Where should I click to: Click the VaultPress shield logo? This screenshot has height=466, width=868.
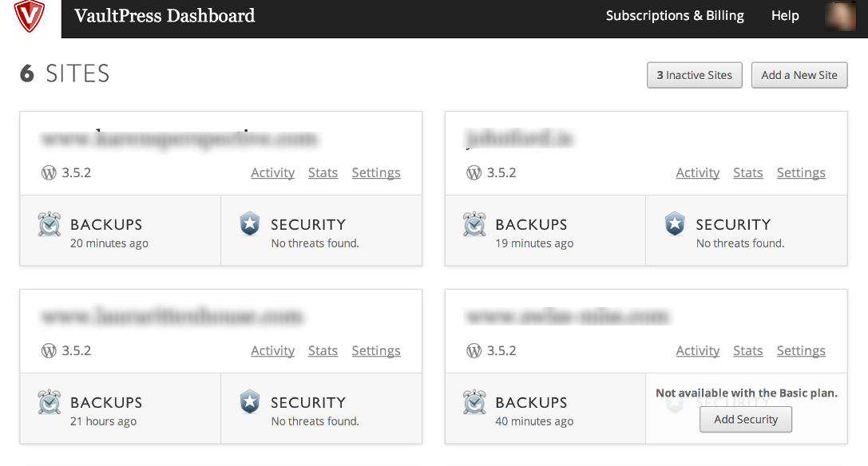tap(30, 16)
